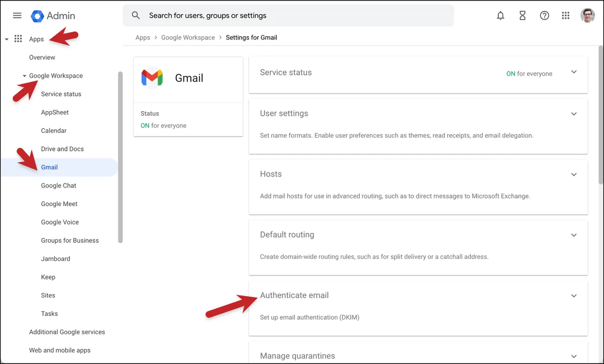This screenshot has width=604, height=364.
Task: Click the Status label in Gmail card
Action: tap(150, 114)
